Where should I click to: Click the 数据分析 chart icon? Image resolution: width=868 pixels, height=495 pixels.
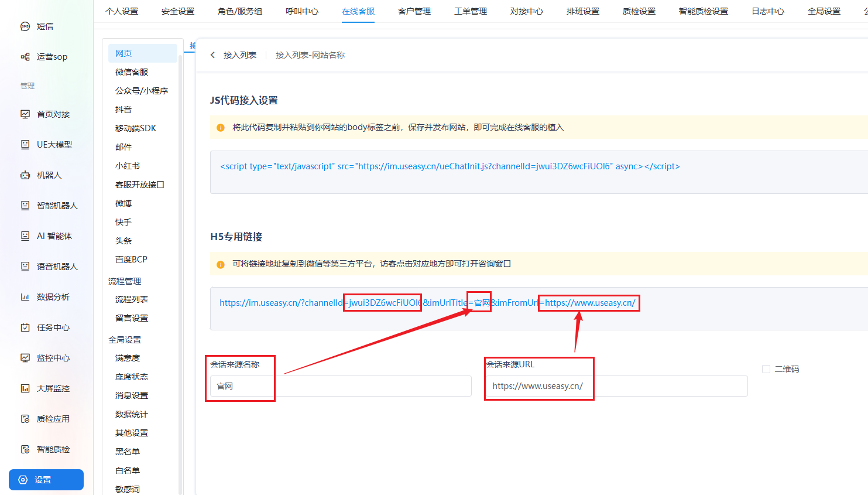pos(25,297)
